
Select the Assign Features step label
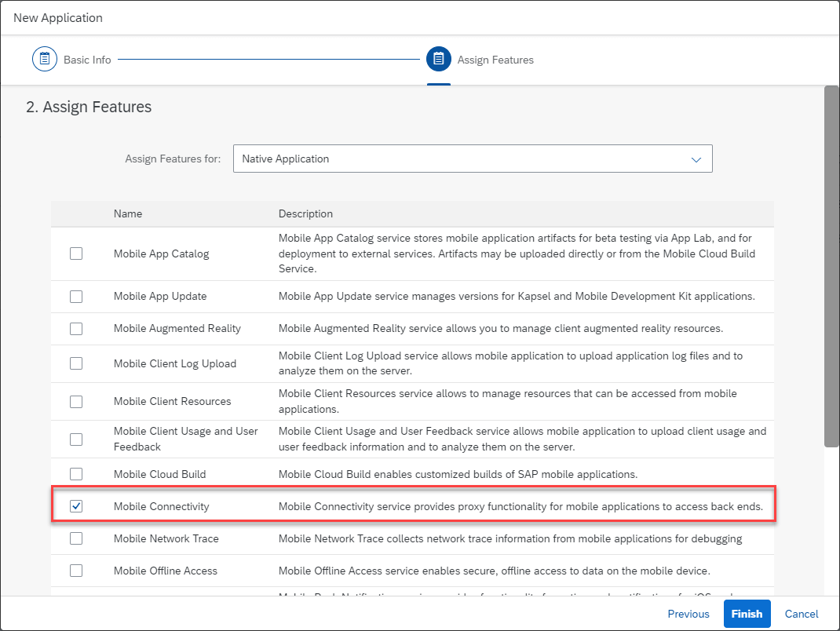(495, 59)
